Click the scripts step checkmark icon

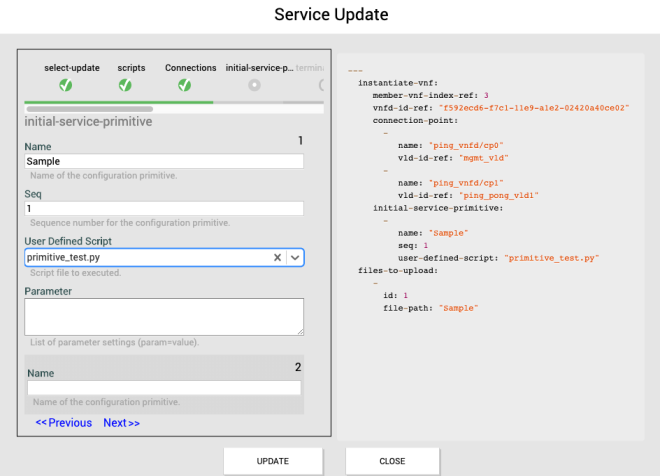[x=125, y=85]
